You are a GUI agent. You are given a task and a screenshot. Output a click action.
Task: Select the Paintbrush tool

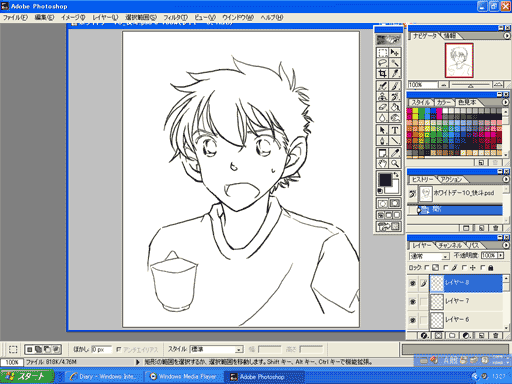click(x=395, y=86)
